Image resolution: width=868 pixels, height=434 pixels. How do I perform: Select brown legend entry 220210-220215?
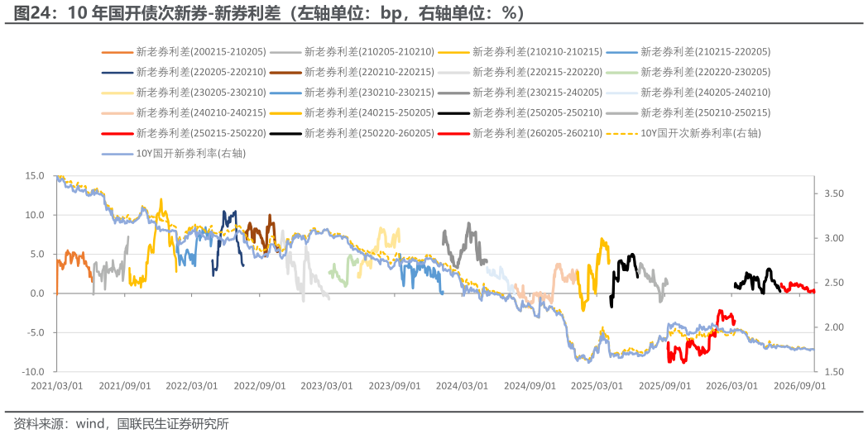[x=352, y=72]
